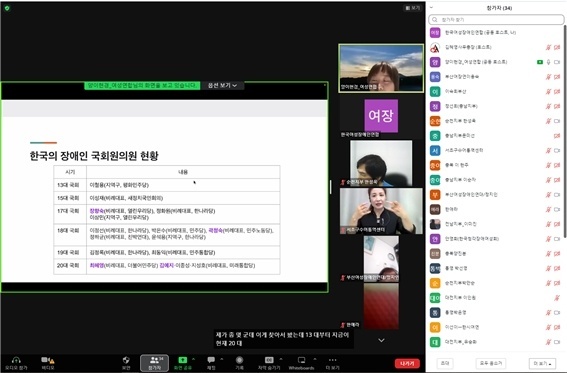The width and height of the screenshot is (567, 373).
Task: Toggle the closed captions CC button
Action: coord(269,360)
